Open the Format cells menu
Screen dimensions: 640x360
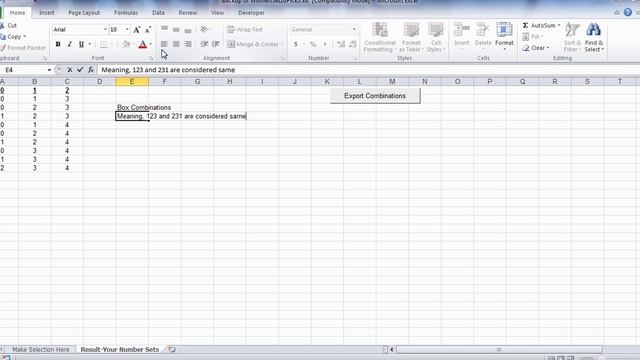tap(504, 37)
